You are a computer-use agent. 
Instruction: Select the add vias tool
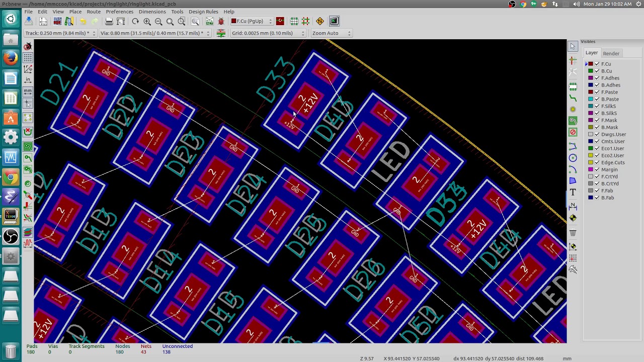tap(573, 109)
